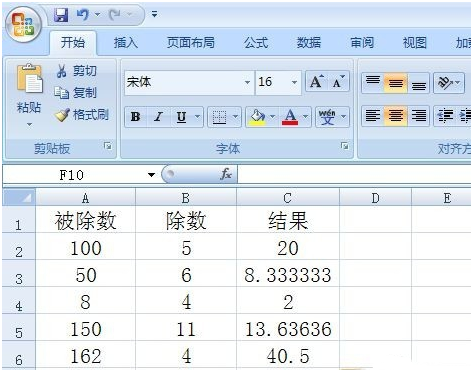471x370 pixels.
Task: Click into the formula bar
Action: (x=354, y=174)
